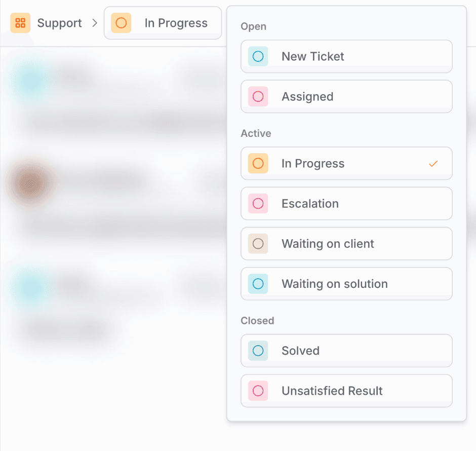Mark ticket as Solved
The width and height of the screenshot is (476, 451).
click(346, 350)
